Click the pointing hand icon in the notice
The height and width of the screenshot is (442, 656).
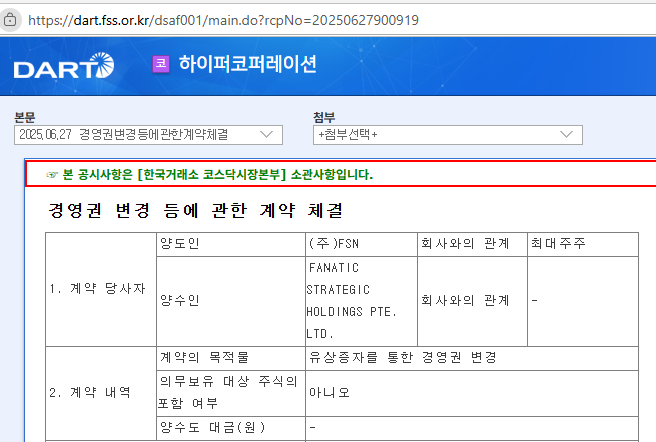click(52, 175)
